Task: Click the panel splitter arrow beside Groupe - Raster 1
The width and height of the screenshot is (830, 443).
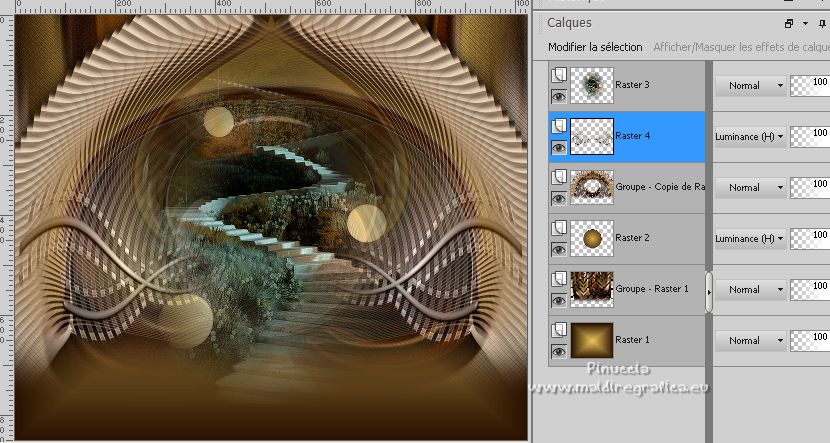Action: pos(709,292)
